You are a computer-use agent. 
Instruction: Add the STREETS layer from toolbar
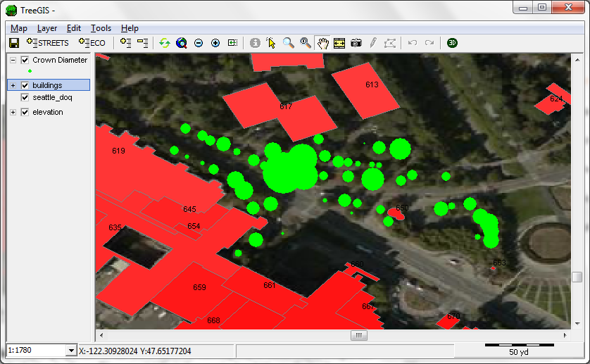click(x=47, y=43)
